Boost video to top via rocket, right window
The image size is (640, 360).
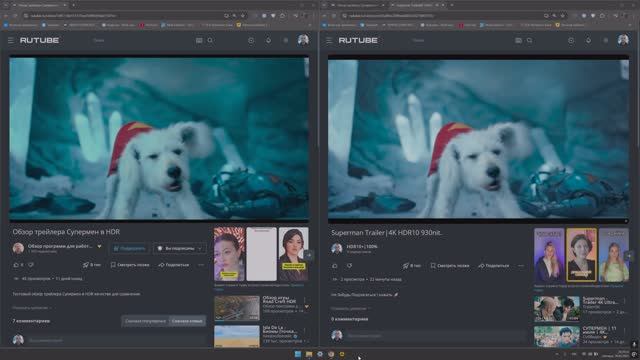412,266
